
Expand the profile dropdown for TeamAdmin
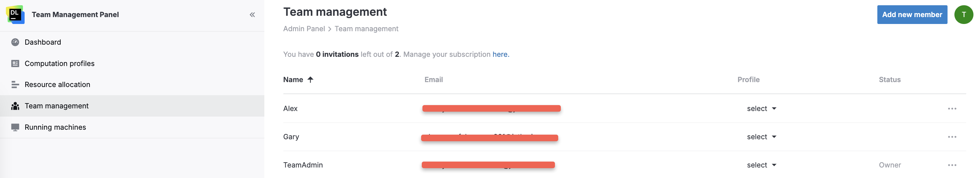[761, 165]
